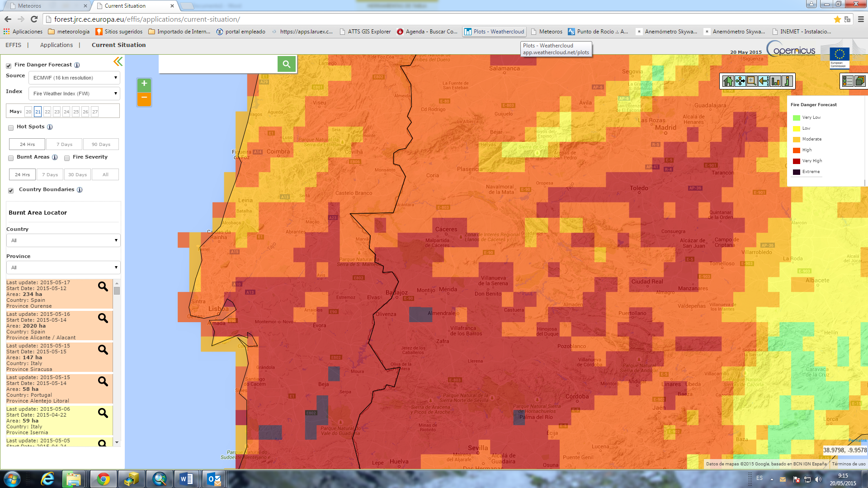Select the pan arrows map tool

(x=740, y=81)
